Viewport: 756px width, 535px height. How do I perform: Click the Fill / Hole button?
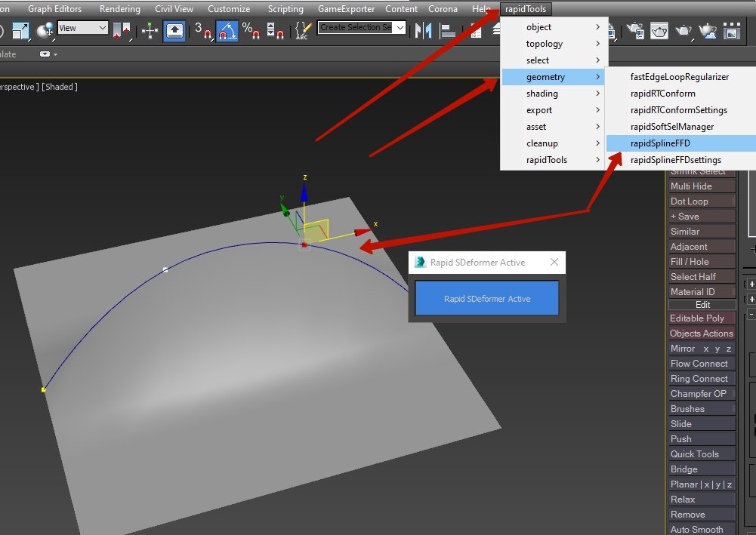[702, 262]
